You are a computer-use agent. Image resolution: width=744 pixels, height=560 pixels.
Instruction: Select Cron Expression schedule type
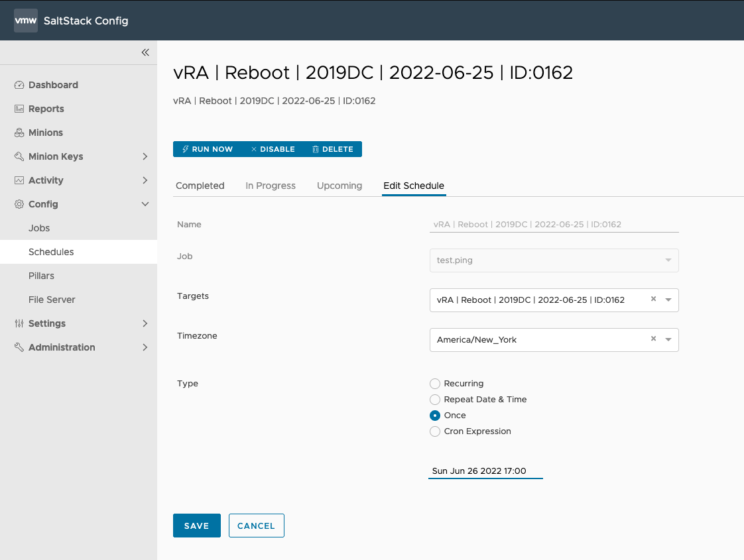coord(435,431)
